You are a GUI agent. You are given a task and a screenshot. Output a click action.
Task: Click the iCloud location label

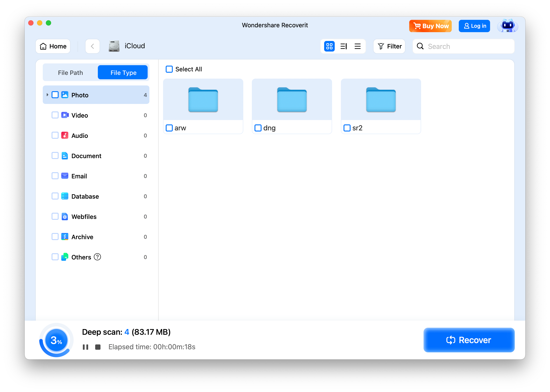[135, 46]
